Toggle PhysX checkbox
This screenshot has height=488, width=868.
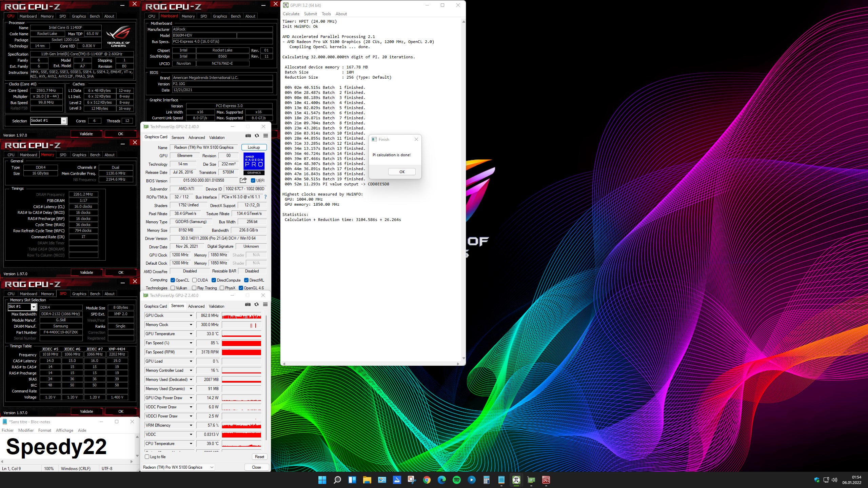click(x=222, y=288)
